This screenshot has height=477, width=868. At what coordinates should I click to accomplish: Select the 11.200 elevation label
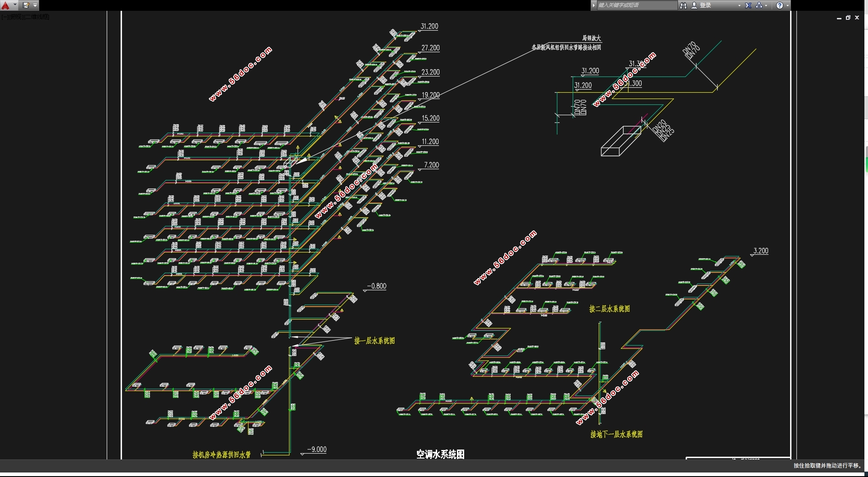(430, 142)
